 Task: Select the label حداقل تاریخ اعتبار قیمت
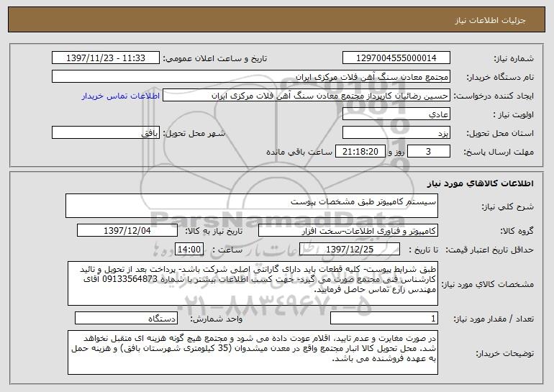(x=489, y=250)
